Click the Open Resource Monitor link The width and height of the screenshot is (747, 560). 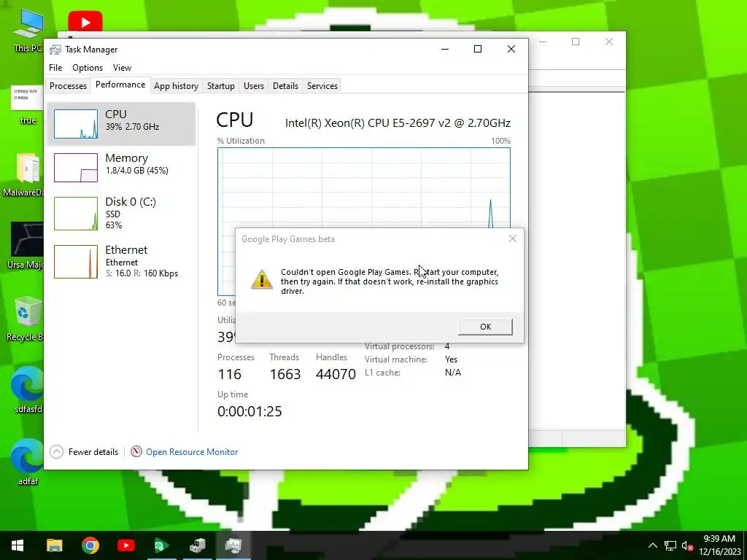(192, 452)
